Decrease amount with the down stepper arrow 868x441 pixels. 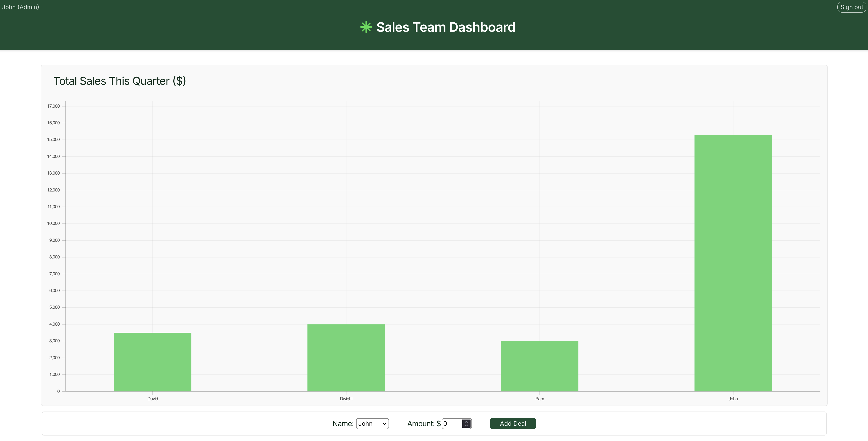click(466, 426)
